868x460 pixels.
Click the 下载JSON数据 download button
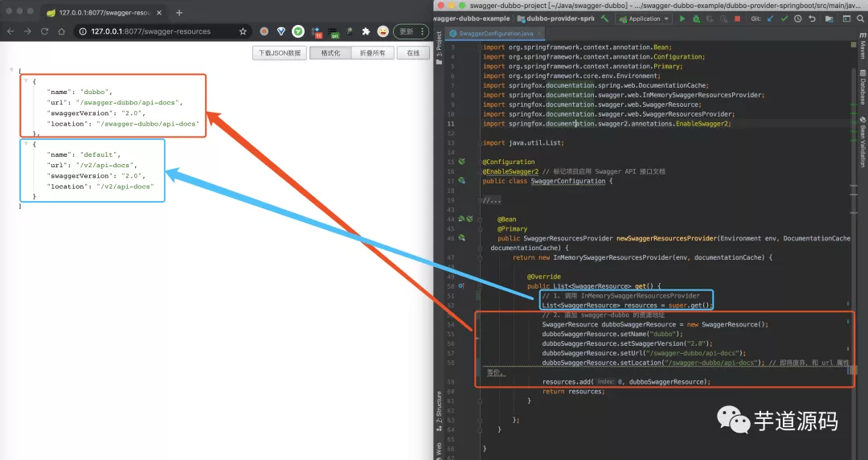(x=279, y=53)
